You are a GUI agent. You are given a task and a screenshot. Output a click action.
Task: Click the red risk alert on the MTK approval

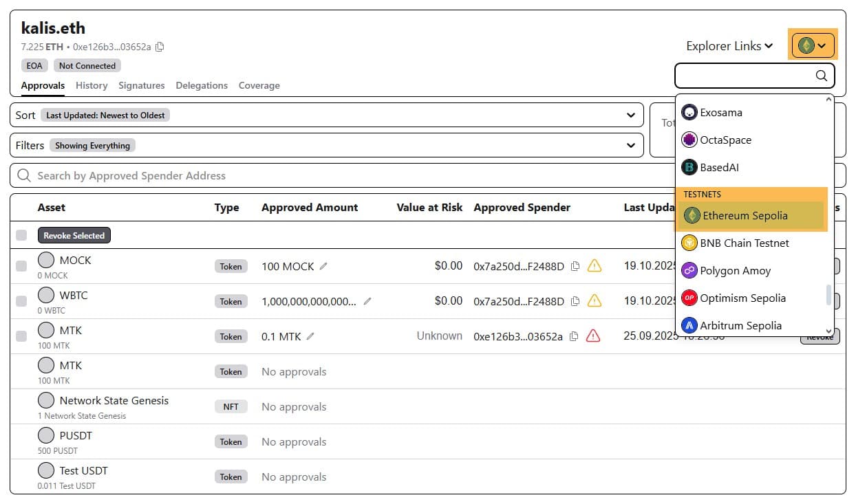(594, 336)
